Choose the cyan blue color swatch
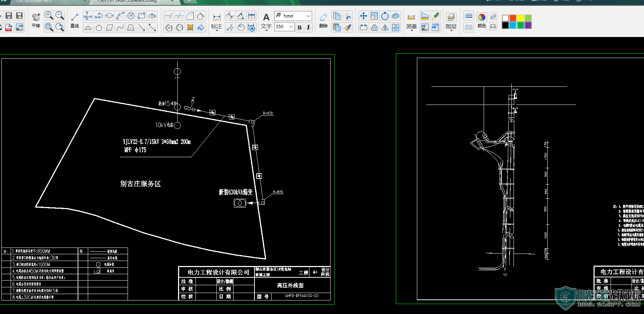Screen dimensions: 644x314 (513, 25)
